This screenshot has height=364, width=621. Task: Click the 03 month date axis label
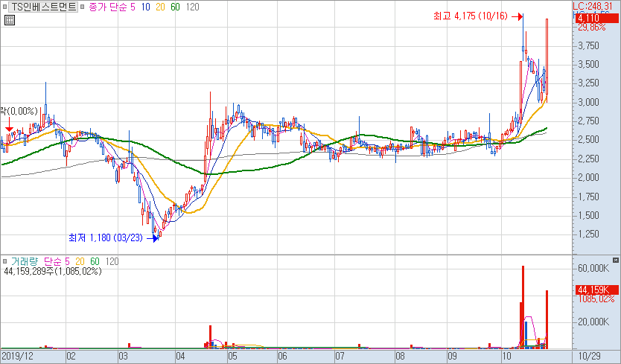point(123,356)
